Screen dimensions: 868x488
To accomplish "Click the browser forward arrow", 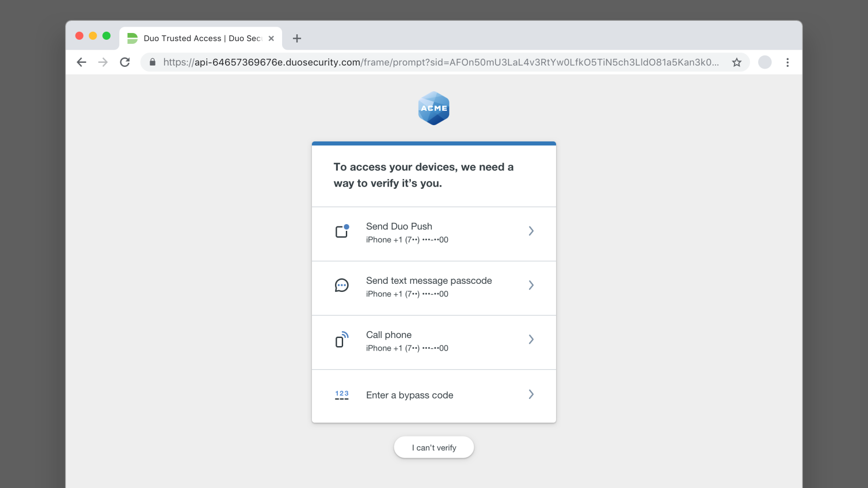I will (103, 62).
